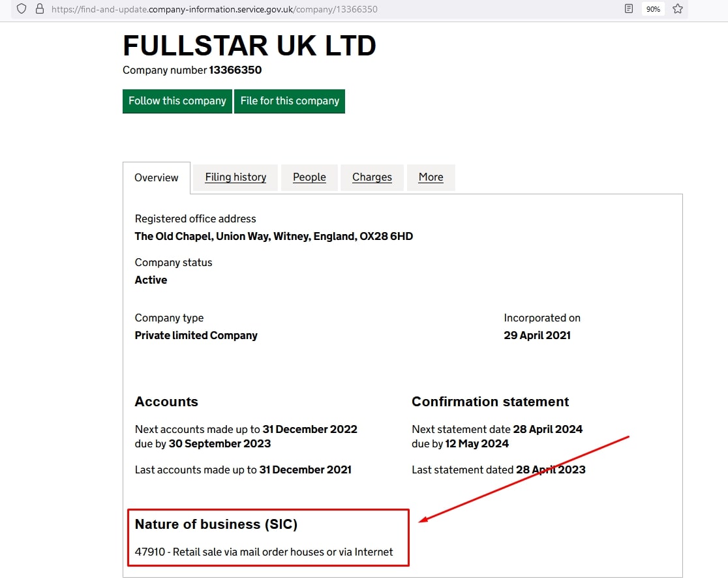Click the FULLSTAR UK LTD heading
728x581 pixels.
(249, 46)
